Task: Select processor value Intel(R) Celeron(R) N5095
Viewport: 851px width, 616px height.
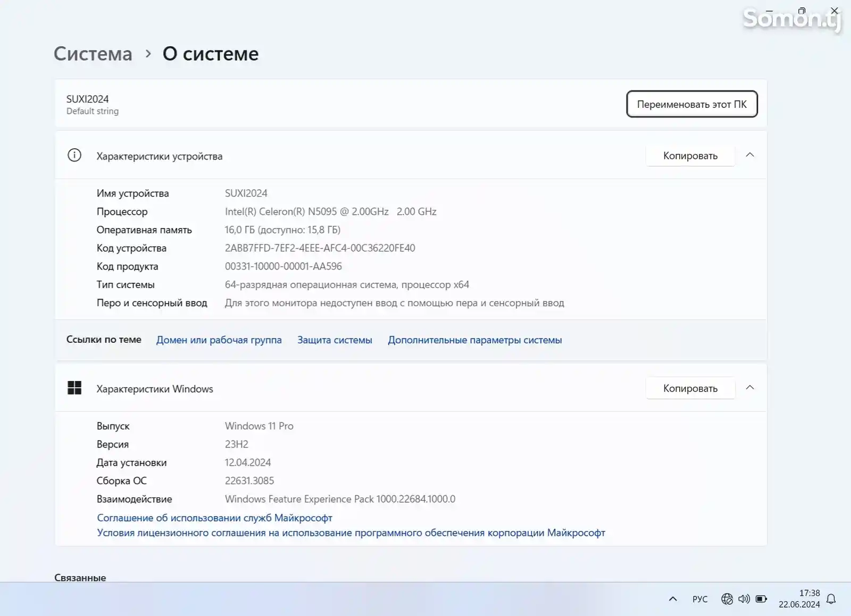Action: pos(330,212)
